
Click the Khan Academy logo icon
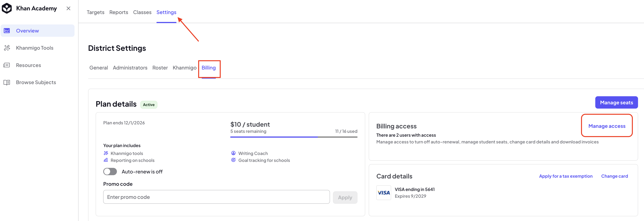[7, 8]
